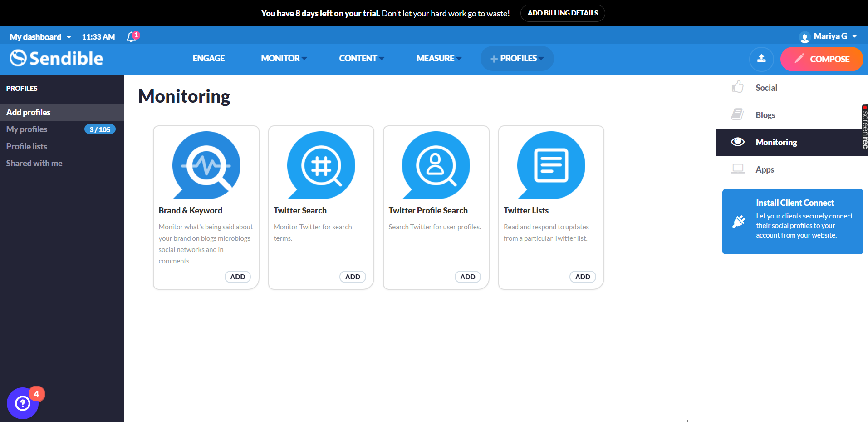868x422 pixels.
Task: Click the Mariya G user avatar
Action: [x=804, y=37]
